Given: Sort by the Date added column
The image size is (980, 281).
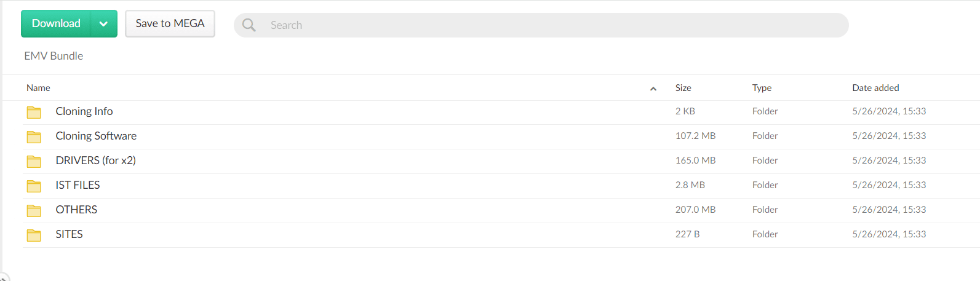Looking at the screenshot, I should [x=875, y=88].
